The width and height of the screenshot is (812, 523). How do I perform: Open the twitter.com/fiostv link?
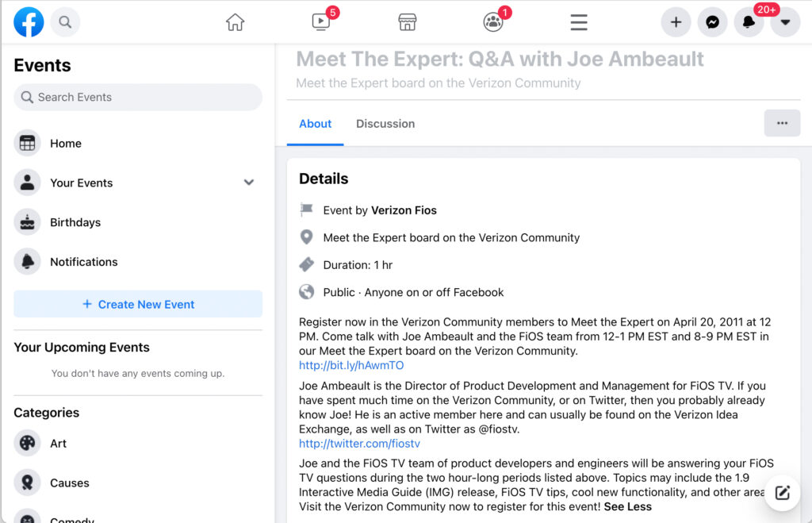[x=359, y=444]
